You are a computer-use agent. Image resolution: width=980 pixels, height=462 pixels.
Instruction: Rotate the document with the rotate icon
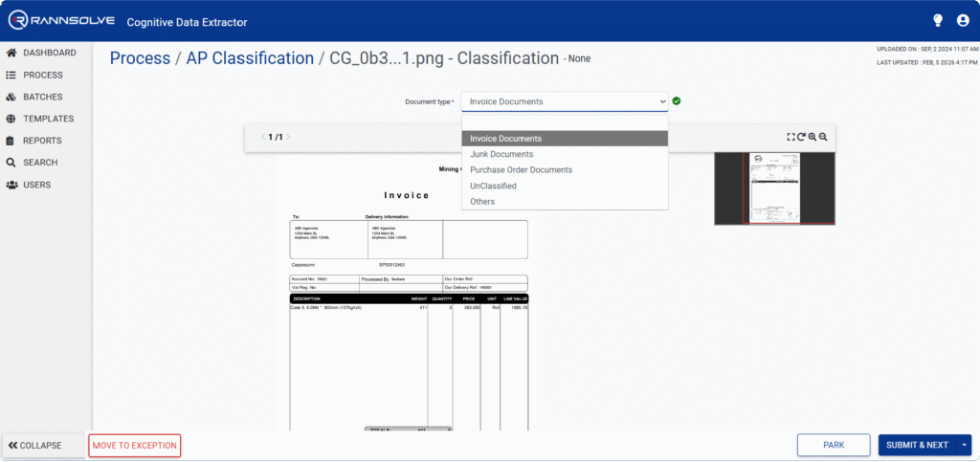tap(802, 137)
